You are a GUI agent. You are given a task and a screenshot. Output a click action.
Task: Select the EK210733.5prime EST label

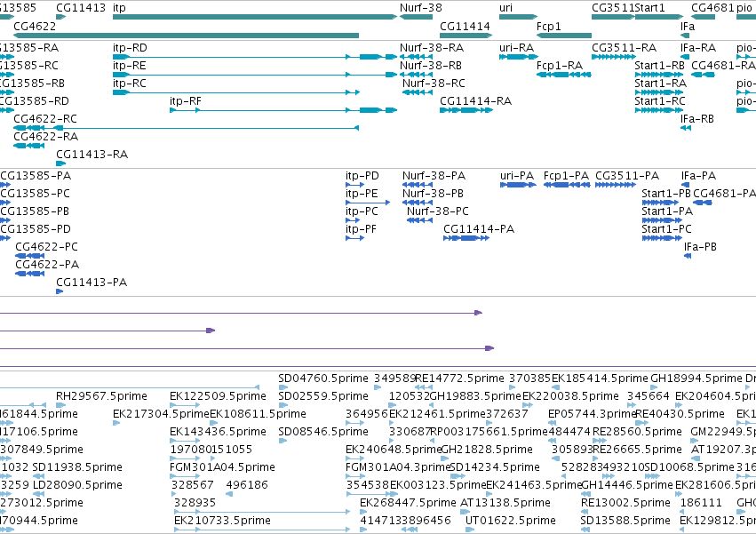click(222, 521)
